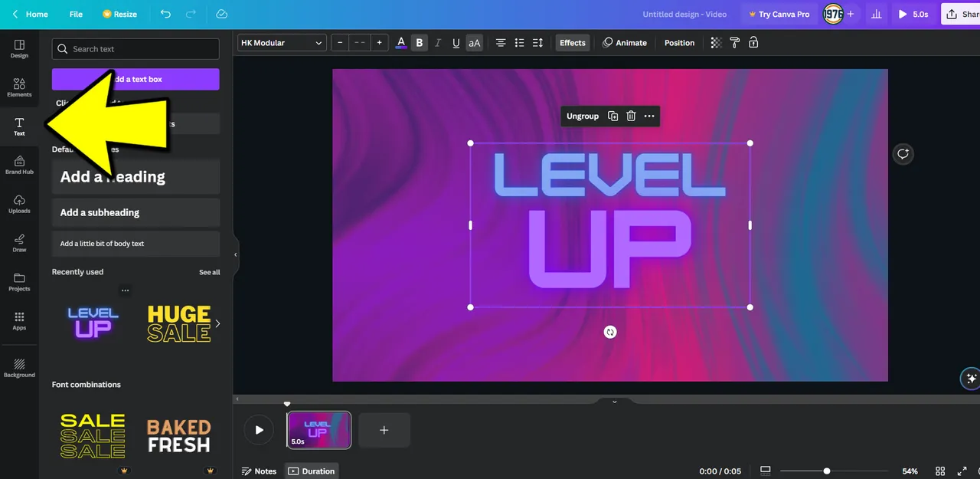This screenshot has height=479, width=980.
Task: Open the HK Modular font dropdown
Action: pyautogui.click(x=282, y=43)
